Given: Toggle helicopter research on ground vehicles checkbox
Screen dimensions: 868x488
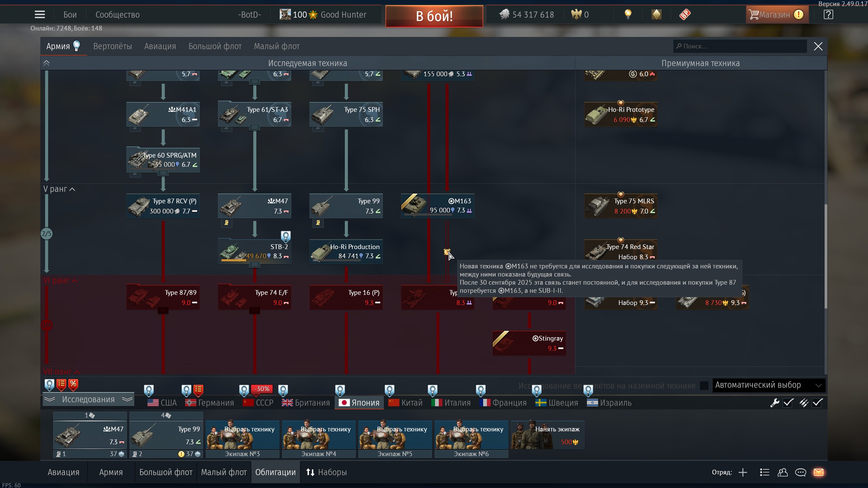Looking at the screenshot, I should (704, 386).
